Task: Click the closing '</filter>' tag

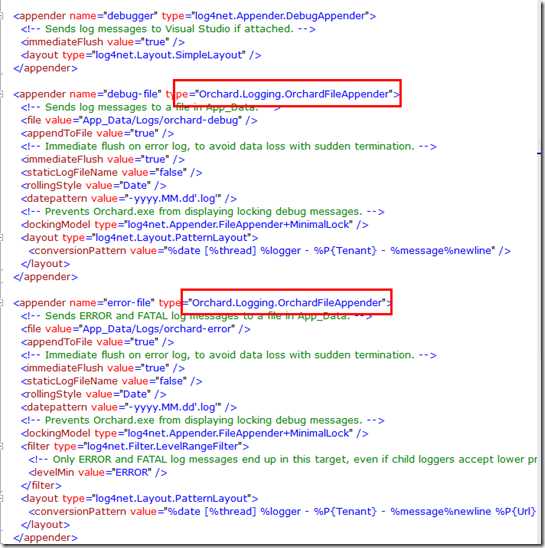Action: tap(41, 485)
